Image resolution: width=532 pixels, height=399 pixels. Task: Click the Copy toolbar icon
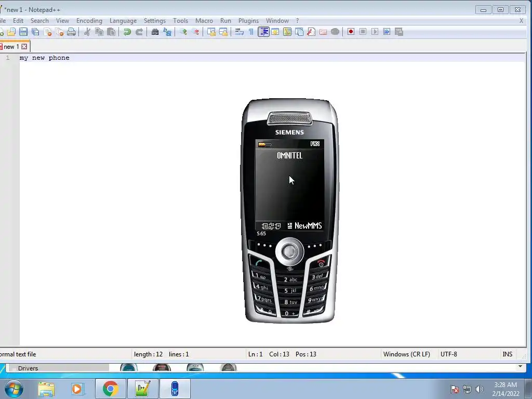[99, 32]
